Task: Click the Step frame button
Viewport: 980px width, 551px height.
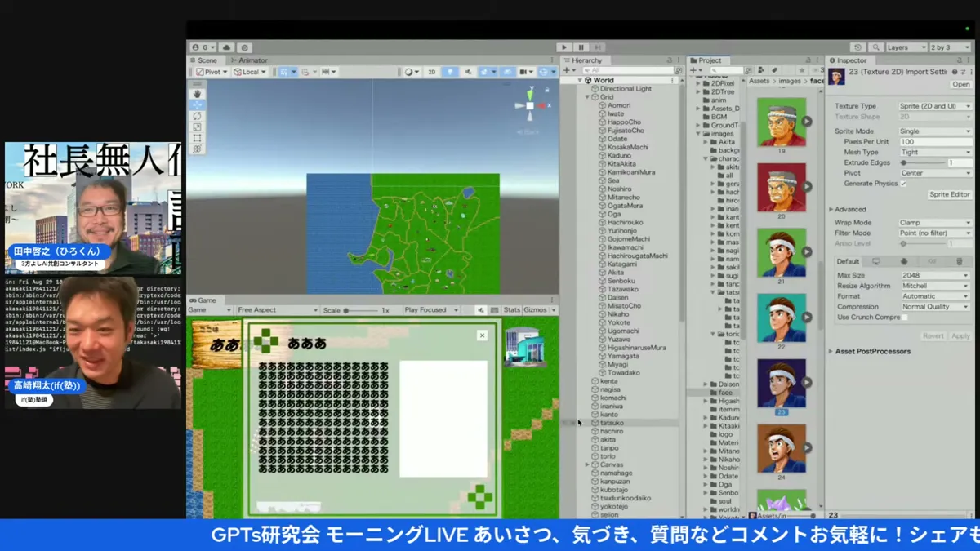Action: (x=598, y=48)
